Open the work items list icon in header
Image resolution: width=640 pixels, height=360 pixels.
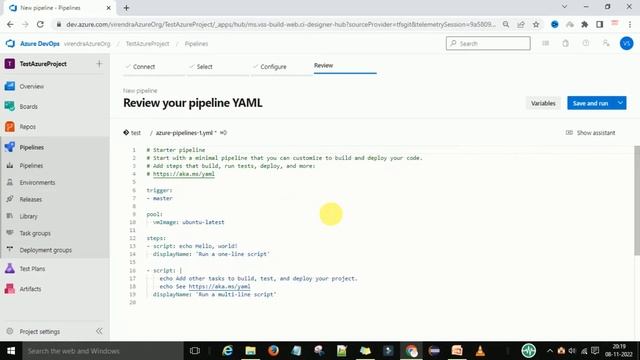(545, 43)
